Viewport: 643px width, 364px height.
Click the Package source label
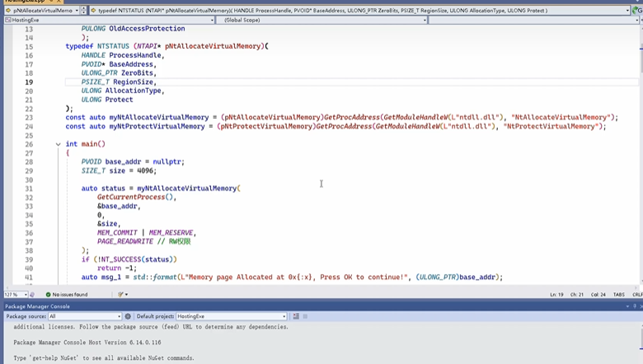26,316
